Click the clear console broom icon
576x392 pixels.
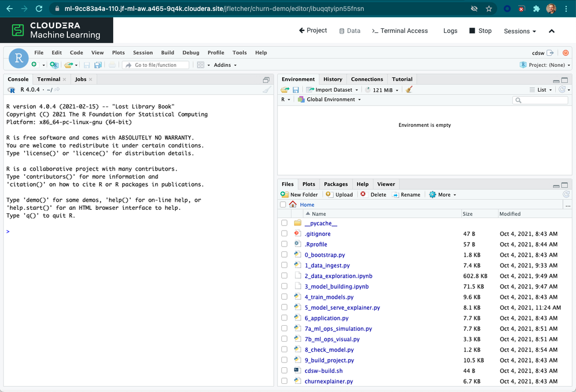267,89
